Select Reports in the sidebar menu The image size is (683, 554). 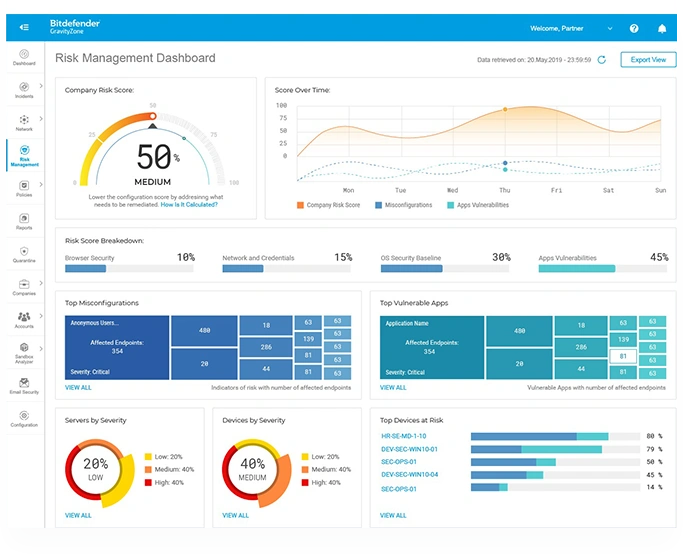(24, 220)
